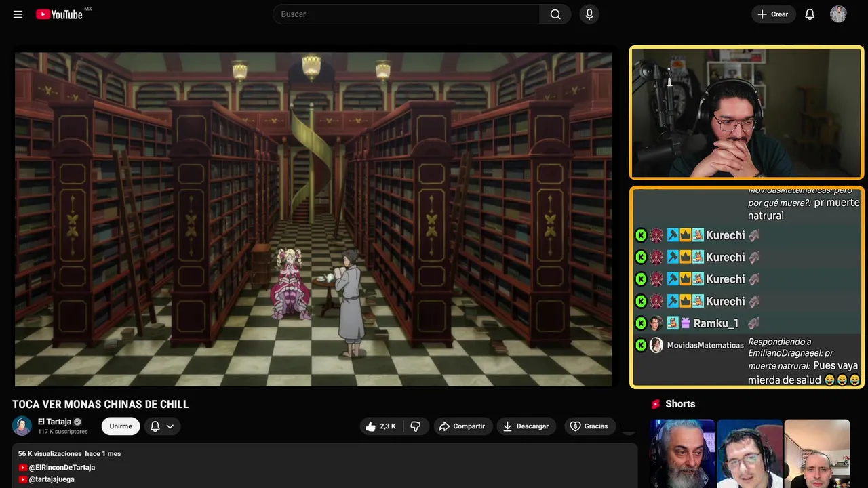Image resolution: width=868 pixels, height=488 pixels.
Task: Click the 56 K visualizaciones text
Action: (50, 453)
